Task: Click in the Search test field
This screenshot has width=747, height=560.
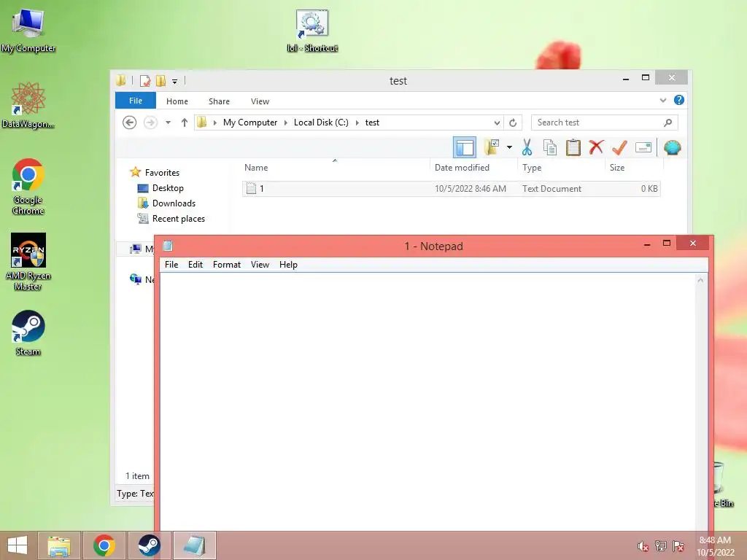Action: [x=605, y=122]
